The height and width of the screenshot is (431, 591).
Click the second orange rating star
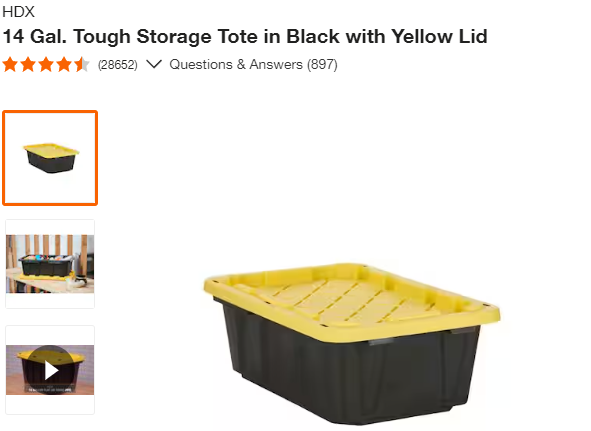28,64
